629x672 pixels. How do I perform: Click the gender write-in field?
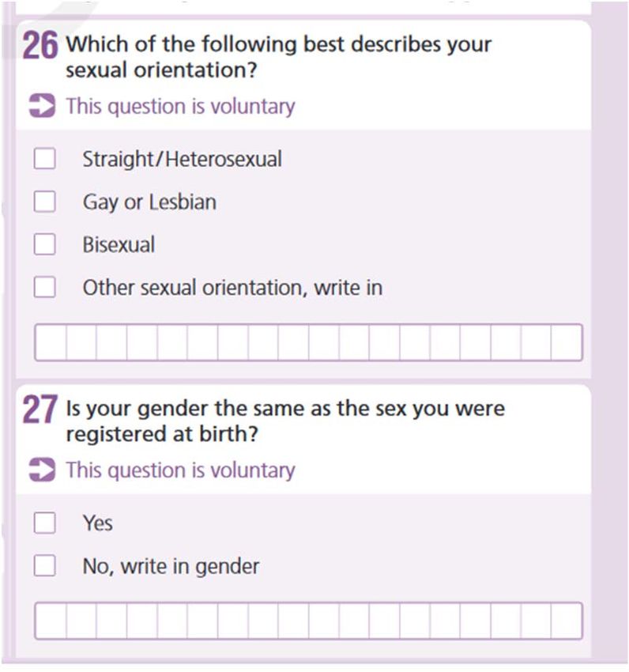click(308, 621)
